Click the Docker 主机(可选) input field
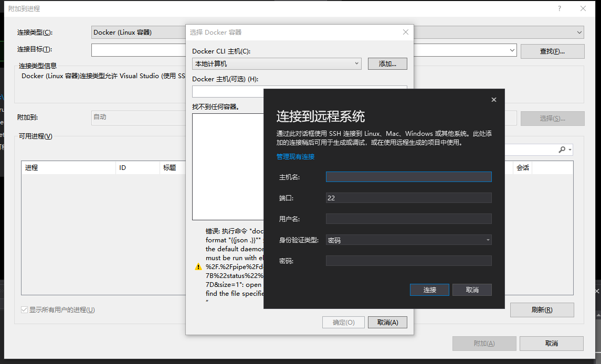 228,92
